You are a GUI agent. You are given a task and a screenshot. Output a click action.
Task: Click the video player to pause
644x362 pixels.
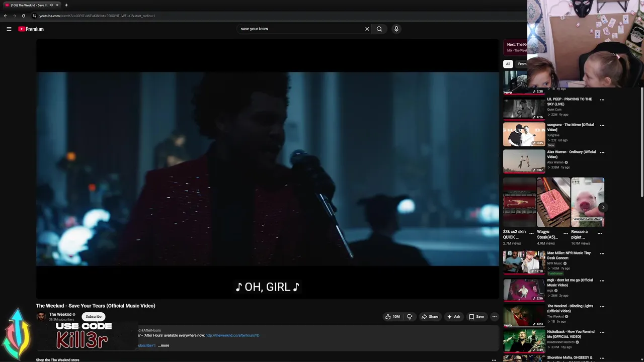267,168
